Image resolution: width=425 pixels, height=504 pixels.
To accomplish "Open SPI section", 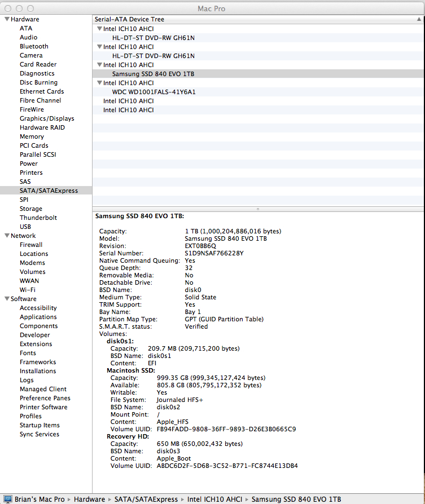I will click(x=24, y=199).
